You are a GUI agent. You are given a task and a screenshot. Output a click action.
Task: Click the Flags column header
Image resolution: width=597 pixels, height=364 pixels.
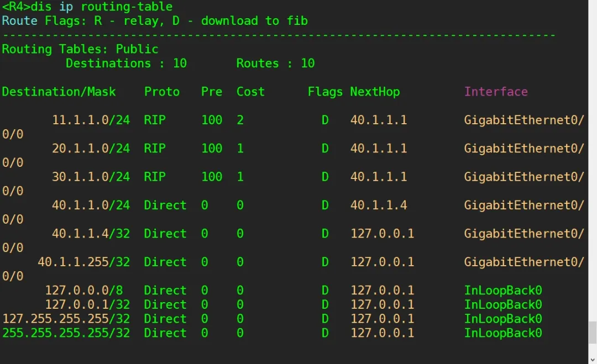click(x=325, y=92)
